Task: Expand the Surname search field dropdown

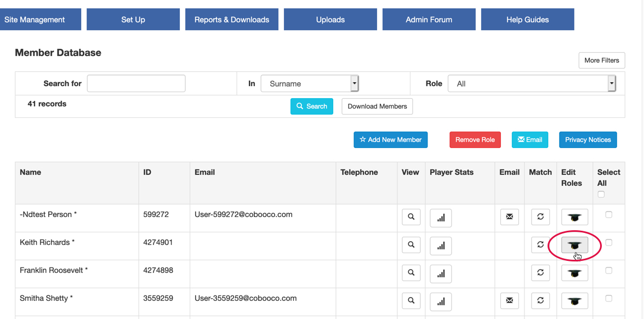Action: point(310,84)
